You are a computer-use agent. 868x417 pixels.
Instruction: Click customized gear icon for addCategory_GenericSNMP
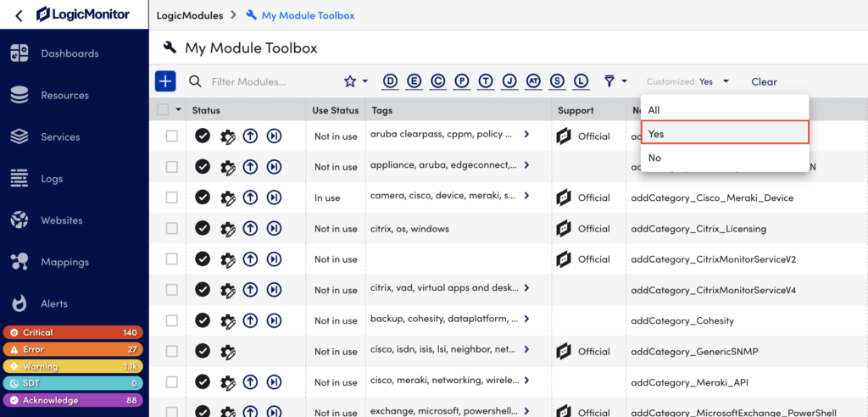pos(227,352)
